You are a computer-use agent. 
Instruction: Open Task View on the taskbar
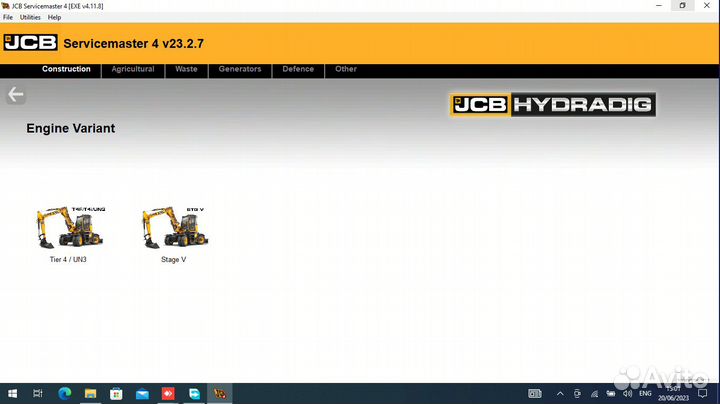click(x=38, y=393)
